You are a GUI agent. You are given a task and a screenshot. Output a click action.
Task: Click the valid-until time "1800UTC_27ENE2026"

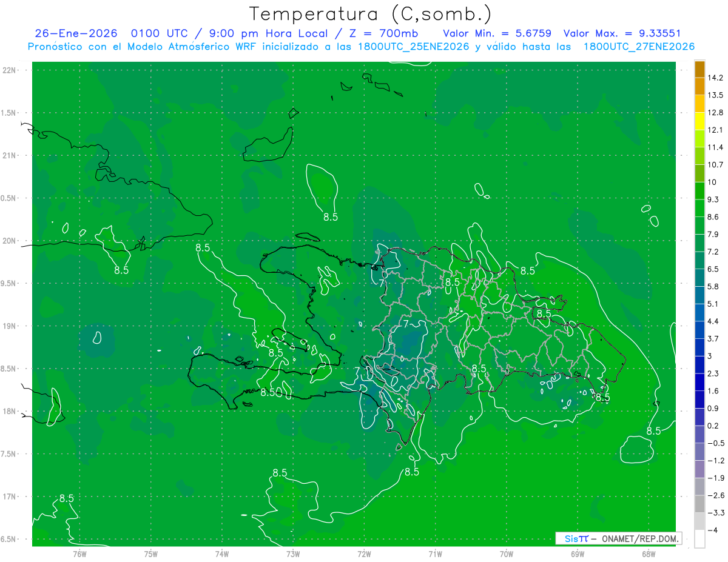639,47
